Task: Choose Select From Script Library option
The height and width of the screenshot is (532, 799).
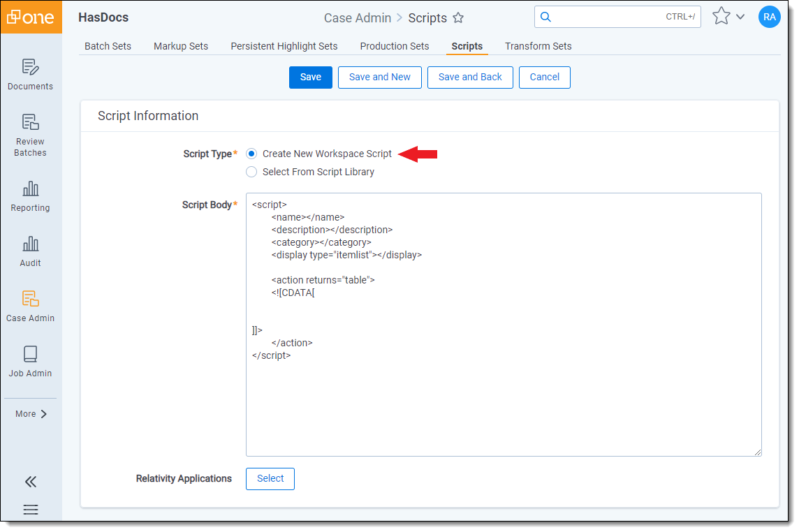Action: click(x=251, y=172)
